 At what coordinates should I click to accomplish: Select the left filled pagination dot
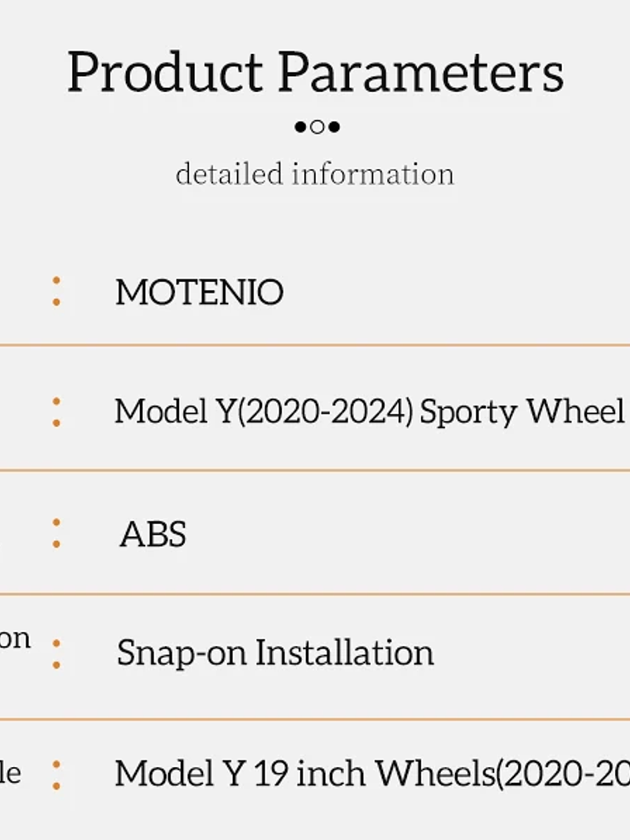tap(300, 127)
